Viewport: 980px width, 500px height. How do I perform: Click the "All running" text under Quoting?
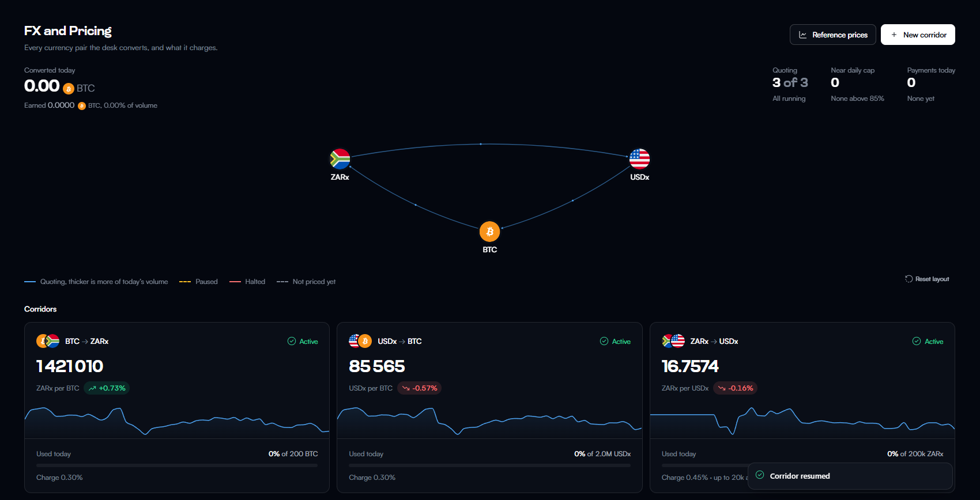pos(789,99)
